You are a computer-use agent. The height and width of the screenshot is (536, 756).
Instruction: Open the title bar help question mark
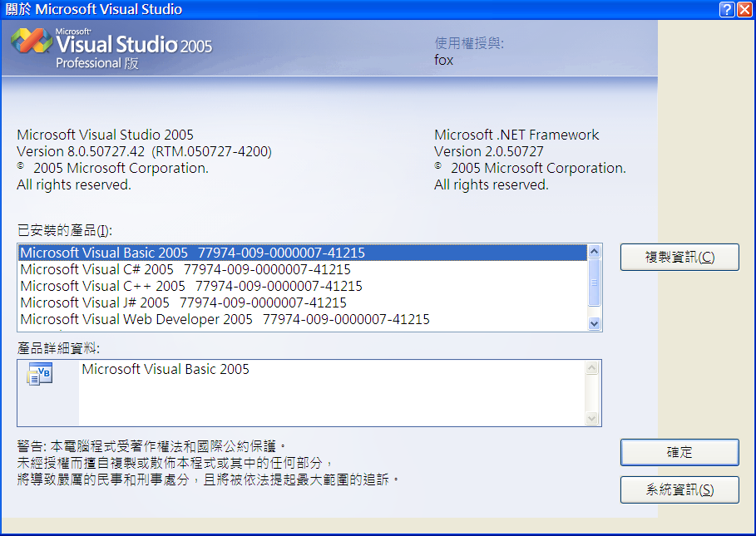[727, 9]
